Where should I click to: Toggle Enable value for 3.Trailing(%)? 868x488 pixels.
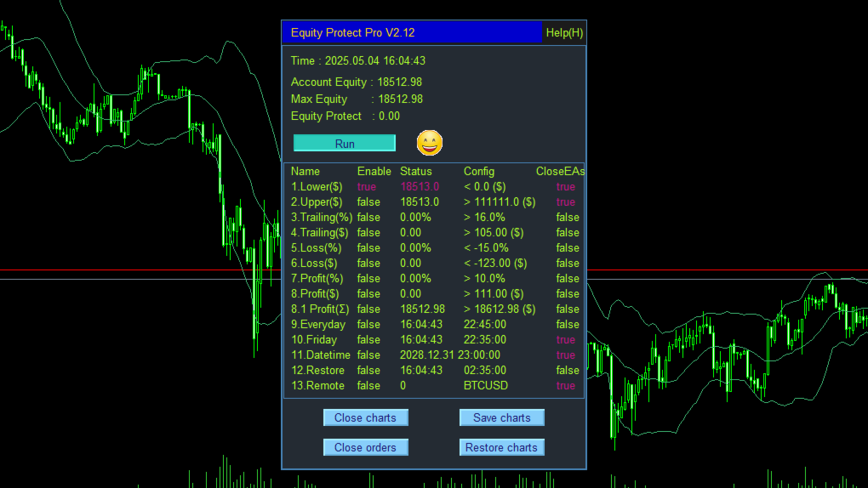[368, 218]
